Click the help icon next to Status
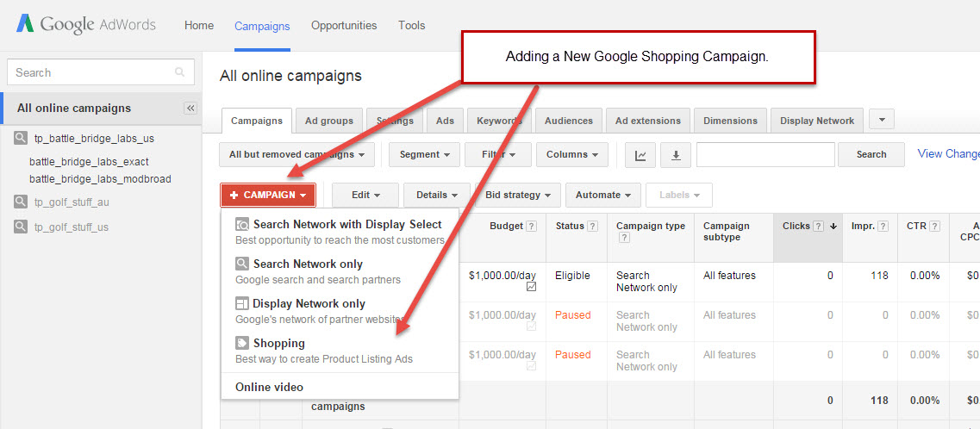The height and width of the screenshot is (429, 980). click(x=592, y=226)
